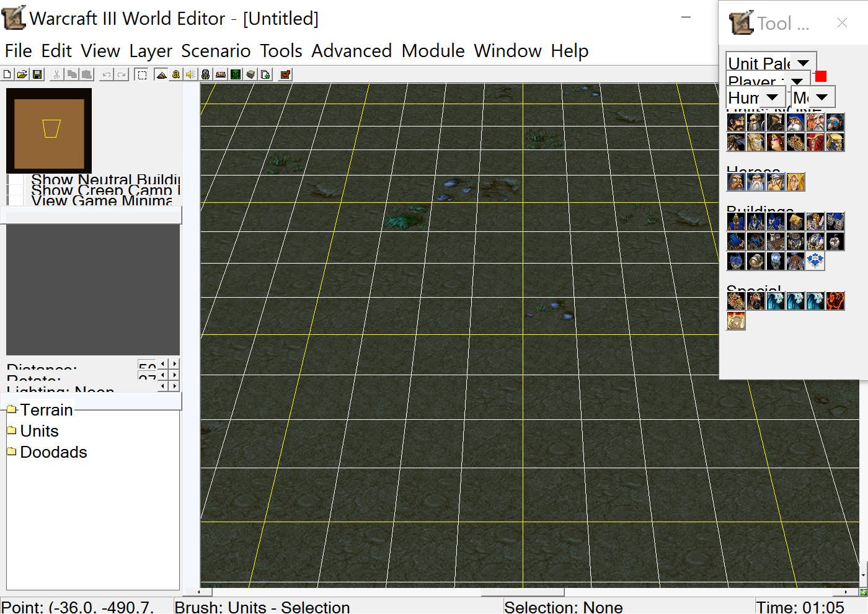Viewport: 868px width, 614px height.
Task: Toggle the View Game Minimap checkbox
Action: click(15, 200)
